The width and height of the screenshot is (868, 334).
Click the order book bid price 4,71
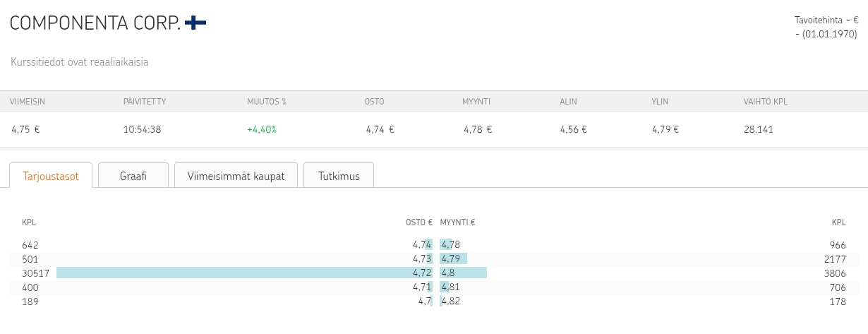pos(422,287)
